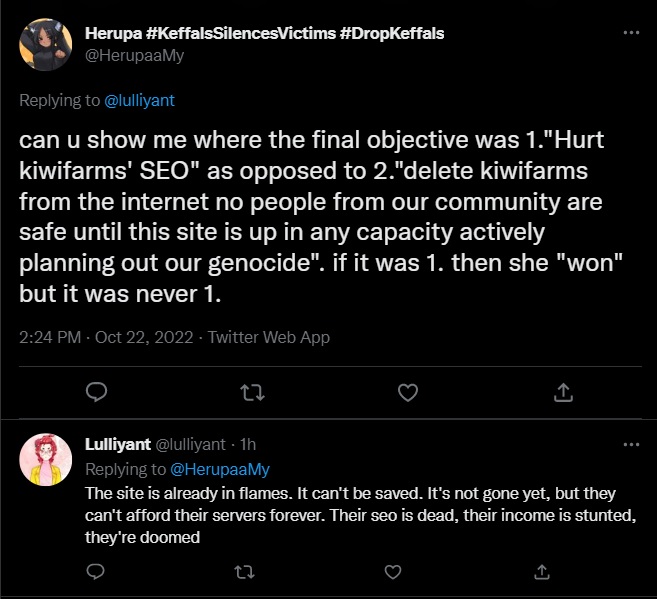This screenshot has height=599, width=657.
Task: Open the @HerupaaMy handle under display name
Action: pos(137,55)
